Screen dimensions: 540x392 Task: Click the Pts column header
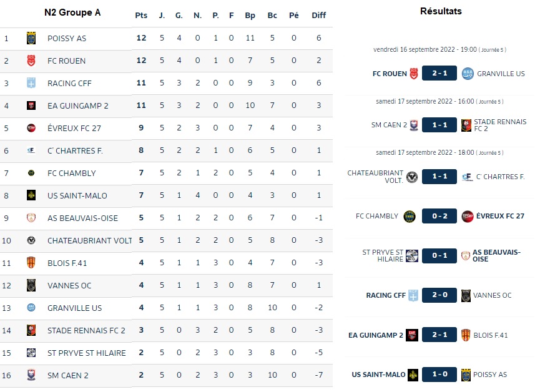(141, 16)
